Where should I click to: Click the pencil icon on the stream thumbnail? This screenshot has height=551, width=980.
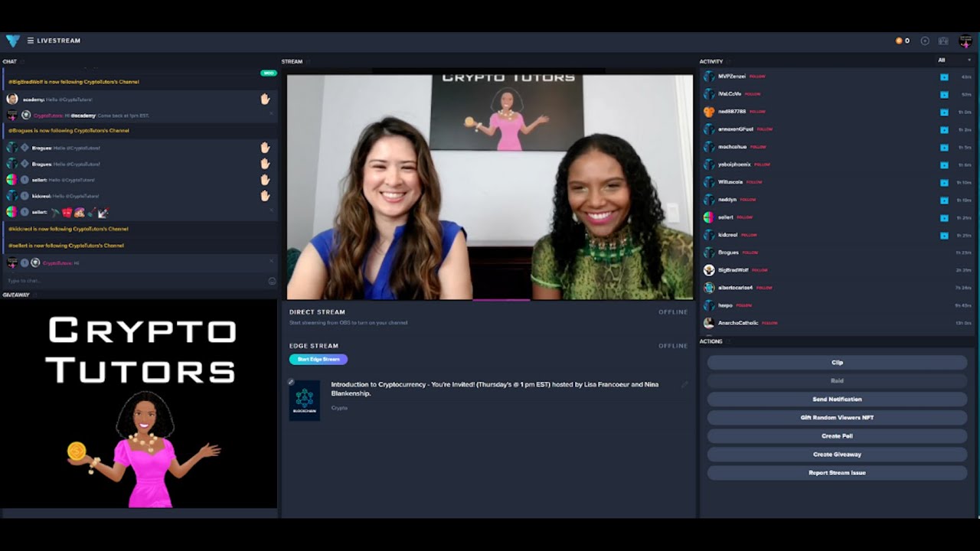291,382
